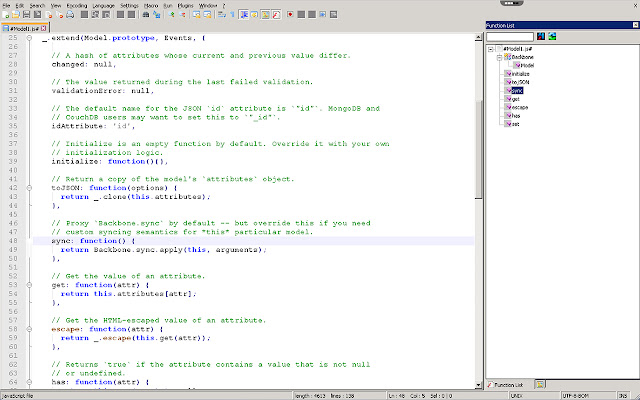Open the Language menu
The height and width of the screenshot is (400, 640).
103,5
